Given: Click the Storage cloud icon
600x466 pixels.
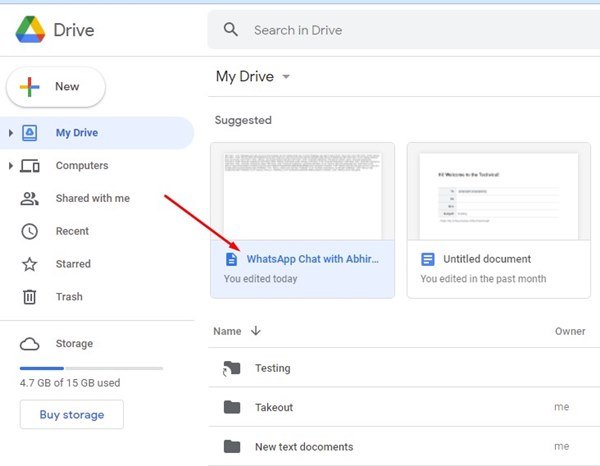Looking at the screenshot, I should click(x=29, y=344).
